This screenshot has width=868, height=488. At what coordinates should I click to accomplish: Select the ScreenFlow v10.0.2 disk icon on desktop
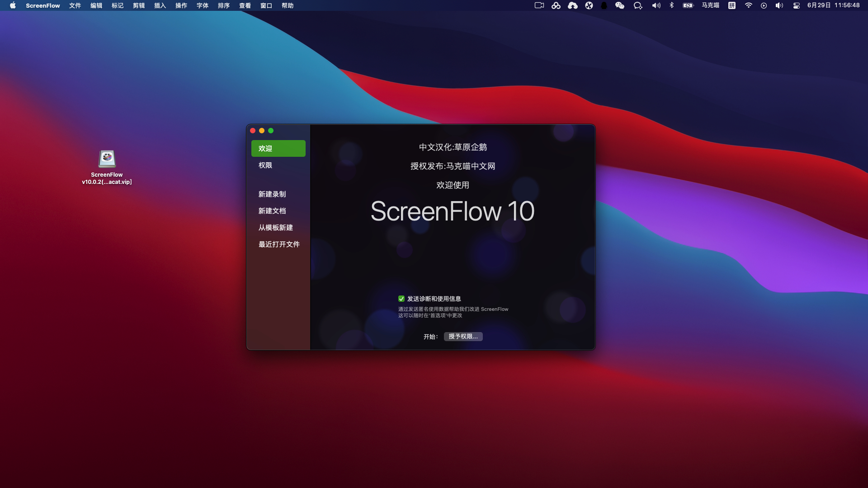tap(107, 159)
